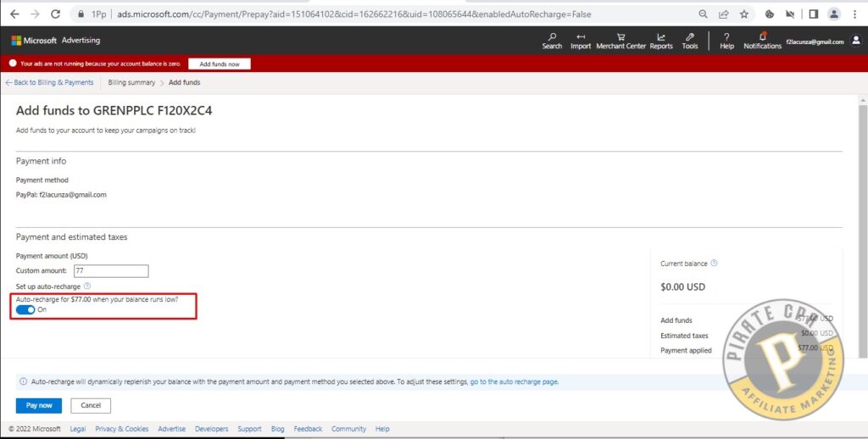Open Merchant Center from the header
868x439 pixels.
(x=621, y=41)
